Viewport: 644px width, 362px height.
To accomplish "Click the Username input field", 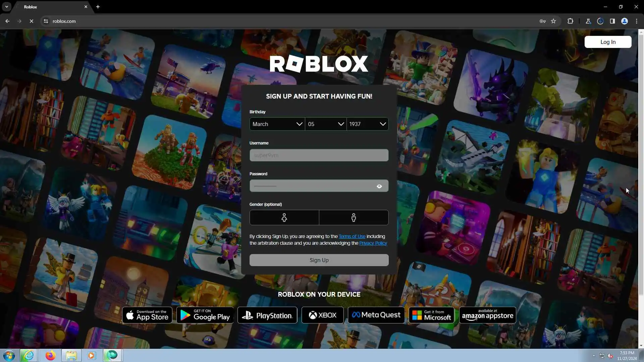I will (319, 156).
